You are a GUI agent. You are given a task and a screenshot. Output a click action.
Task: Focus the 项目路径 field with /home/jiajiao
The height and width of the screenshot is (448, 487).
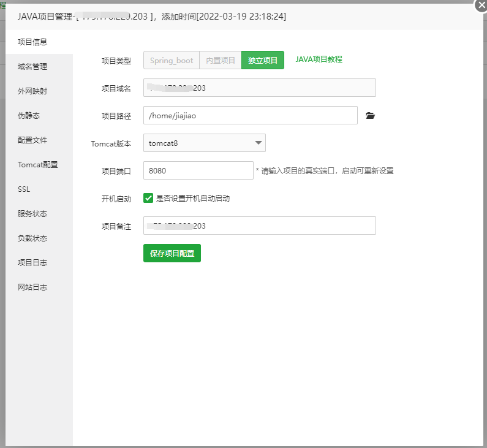pyautogui.click(x=251, y=115)
